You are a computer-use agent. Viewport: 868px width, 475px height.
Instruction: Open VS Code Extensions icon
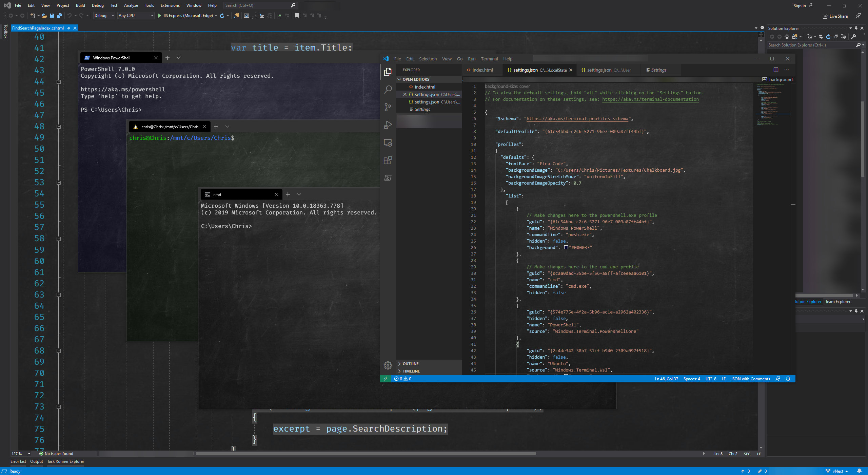pos(388,160)
